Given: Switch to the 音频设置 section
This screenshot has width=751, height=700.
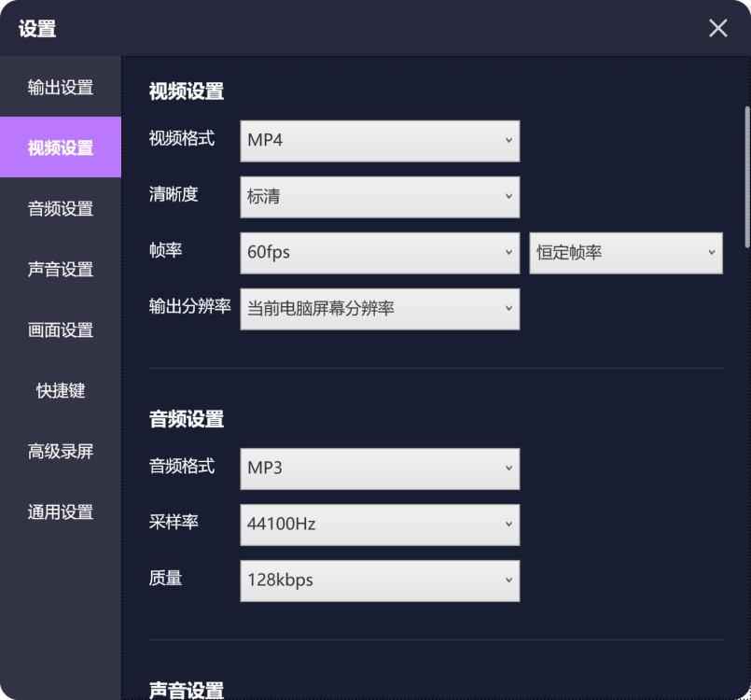Looking at the screenshot, I should point(60,208).
